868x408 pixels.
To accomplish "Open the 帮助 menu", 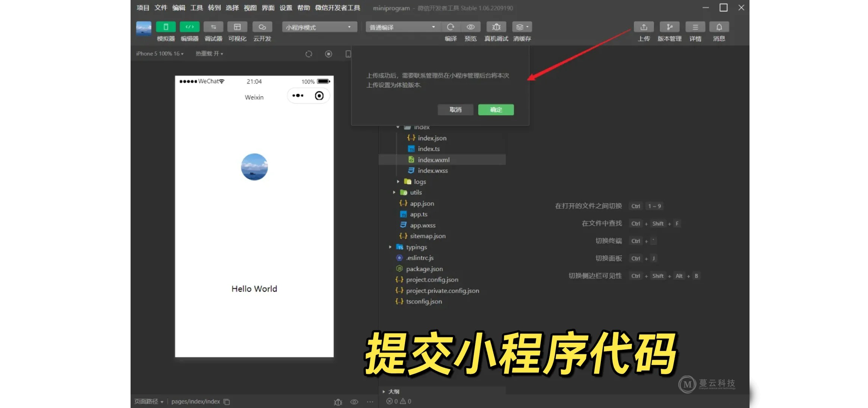I will (304, 8).
